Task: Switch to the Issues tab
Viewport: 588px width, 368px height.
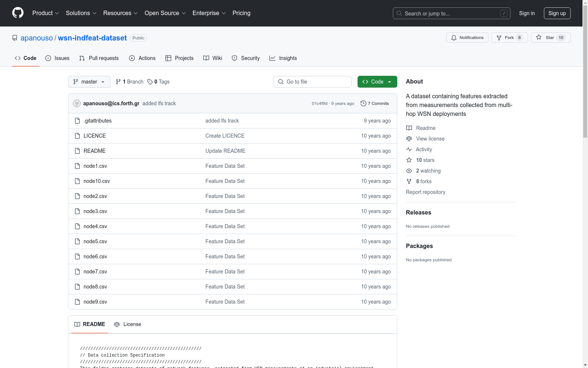Action: pos(57,58)
